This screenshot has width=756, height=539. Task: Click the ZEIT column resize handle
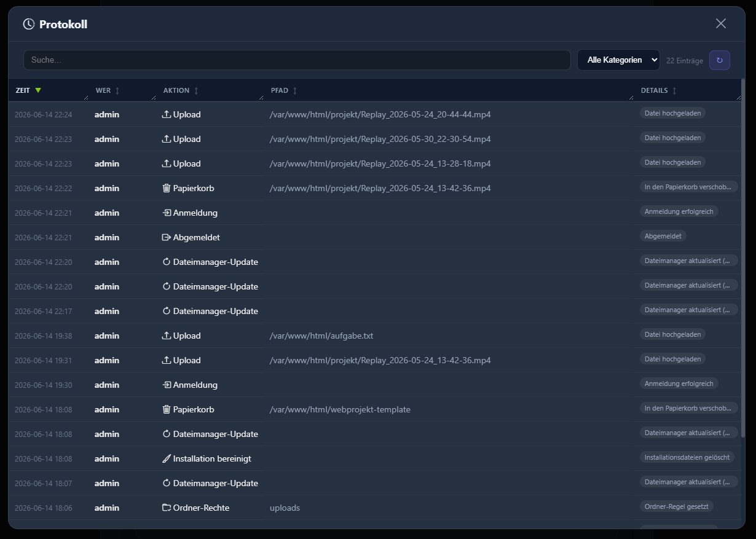coord(86,98)
